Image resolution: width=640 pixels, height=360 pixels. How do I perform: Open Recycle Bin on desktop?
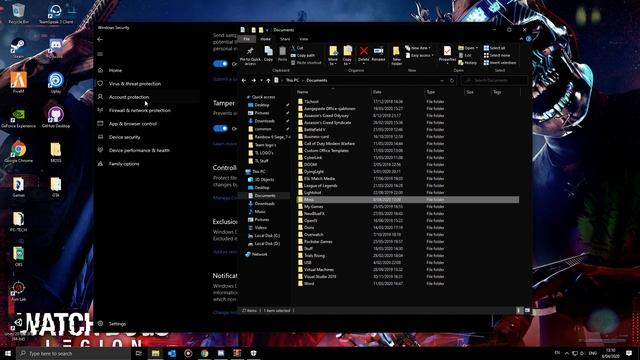point(18,14)
